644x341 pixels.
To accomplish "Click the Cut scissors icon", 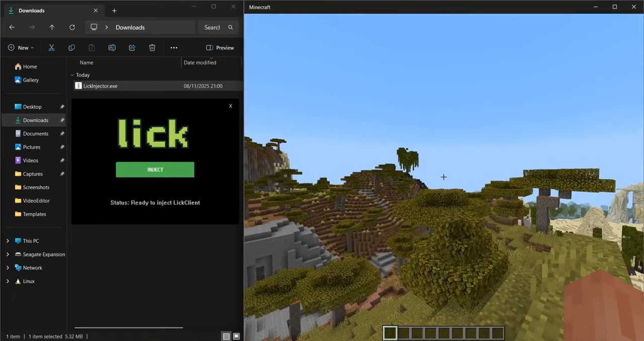I will pyautogui.click(x=51, y=48).
